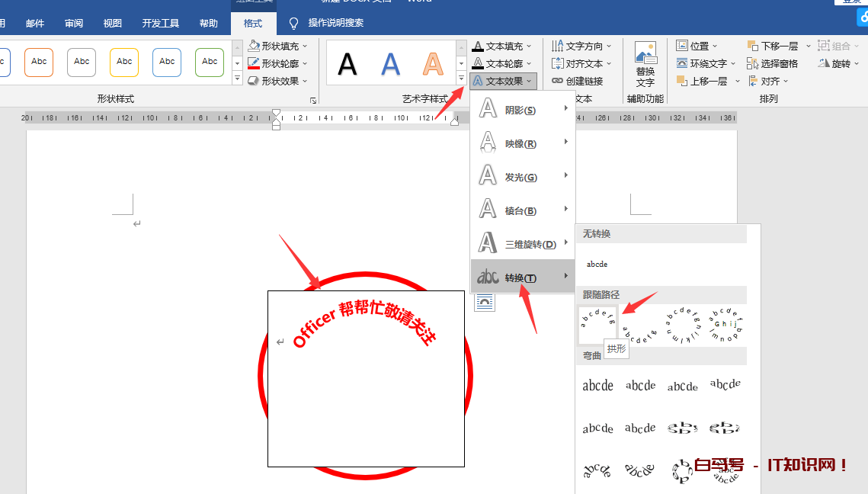Choose the circle follow-path text effect
The image size is (868, 494).
coord(682,326)
